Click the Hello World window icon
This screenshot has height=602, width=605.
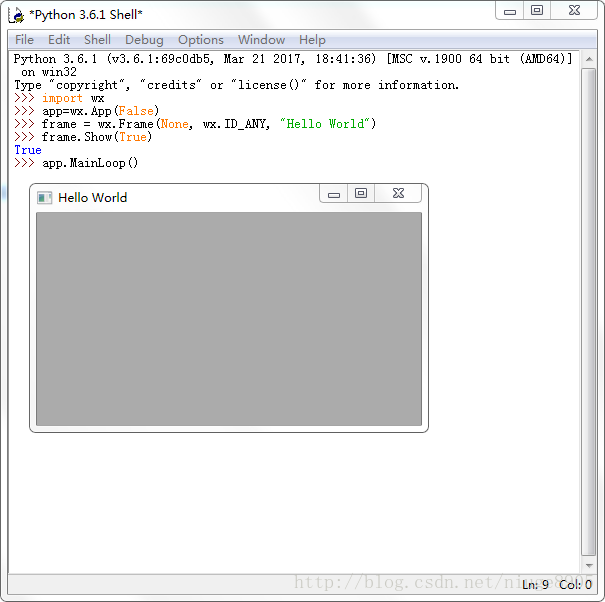pyautogui.click(x=44, y=197)
